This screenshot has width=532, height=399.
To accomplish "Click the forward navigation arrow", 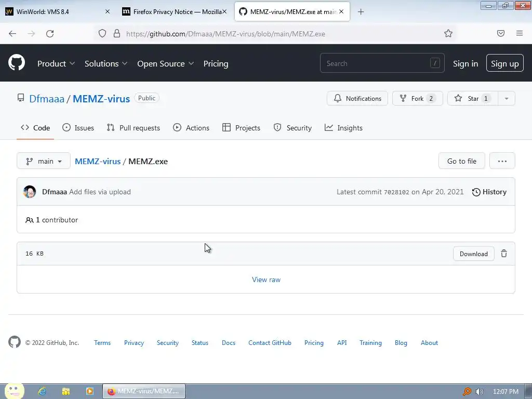I will [x=31, y=34].
